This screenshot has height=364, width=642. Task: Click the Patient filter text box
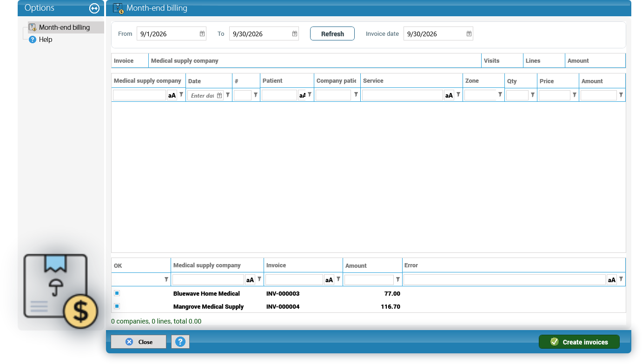click(279, 95)
